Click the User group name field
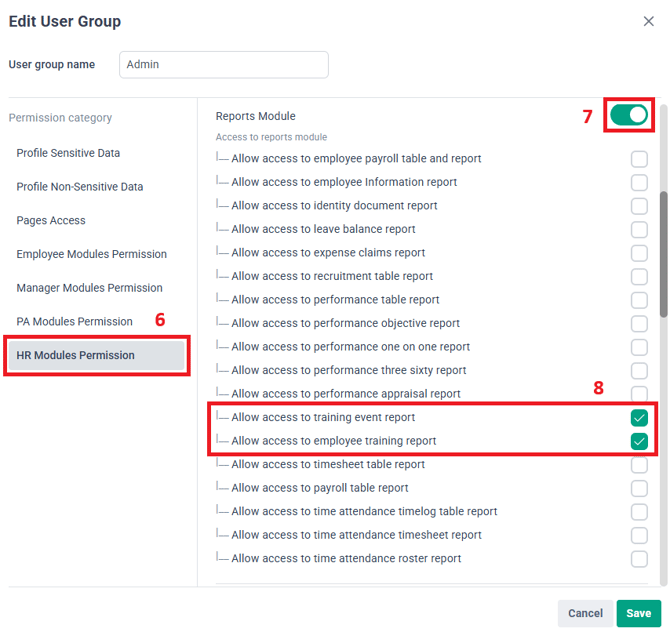The height and width of the screenshot is (632, 670). (x=223, y=64)
